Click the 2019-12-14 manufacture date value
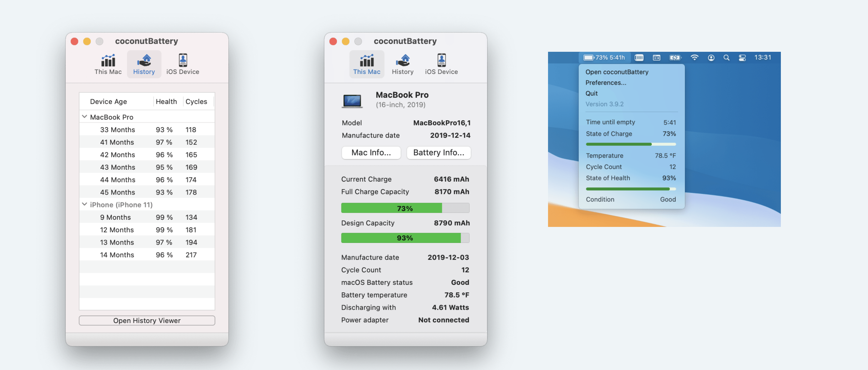868x370 pixels. pos(450,135)
